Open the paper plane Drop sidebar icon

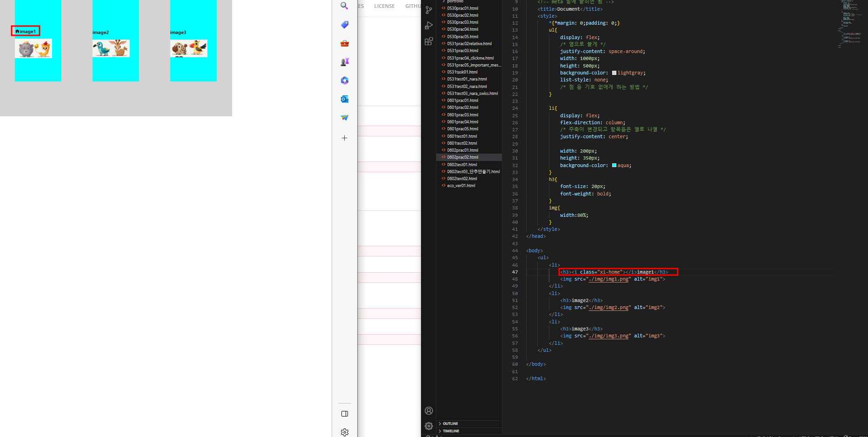pos(344,118)
